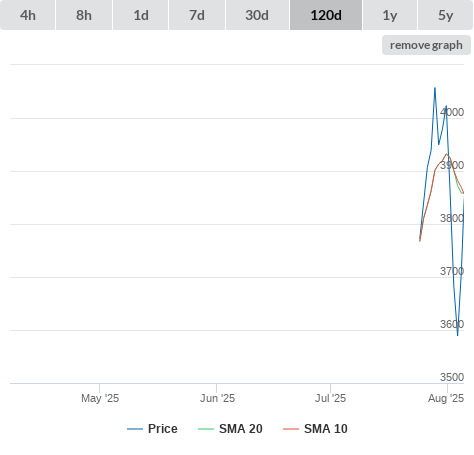Switch to the 8h time range

coord(84,15)
